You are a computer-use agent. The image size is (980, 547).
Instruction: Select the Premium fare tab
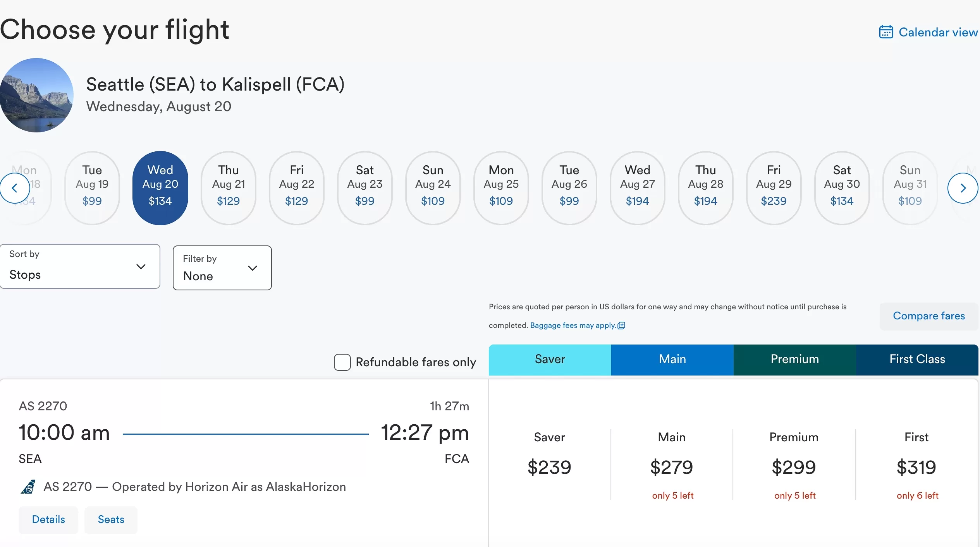(794, 360)
